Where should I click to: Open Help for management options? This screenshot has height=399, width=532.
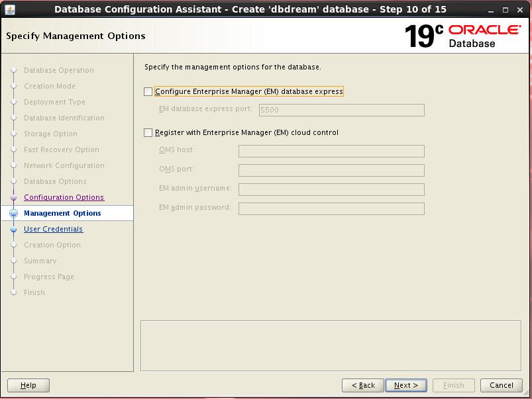pyautogui.click(x=28, y=385)
